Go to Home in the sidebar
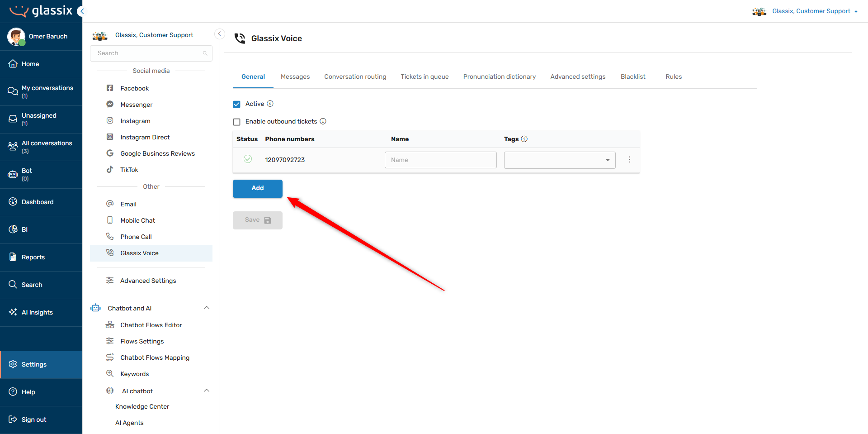 (x=41, y=64)
